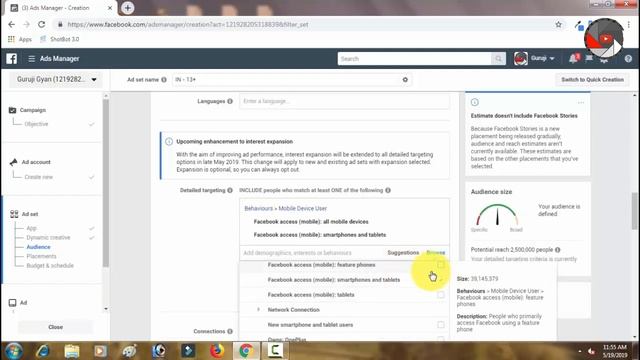Select 'Facebook access (mobile): smartphones and tablets' in list
The width and height of the screenshot is (640, 360).
pyautogui.click(x=333, y=280)
